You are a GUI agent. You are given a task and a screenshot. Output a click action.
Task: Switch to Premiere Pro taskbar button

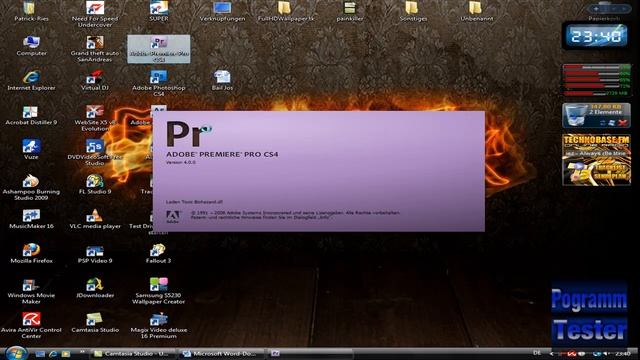(310, 353)
